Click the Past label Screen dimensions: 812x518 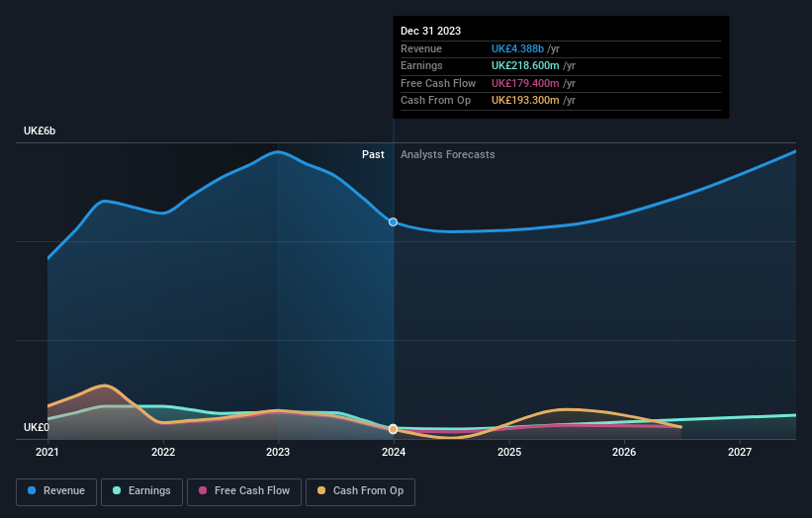click(x=373, y=155)
